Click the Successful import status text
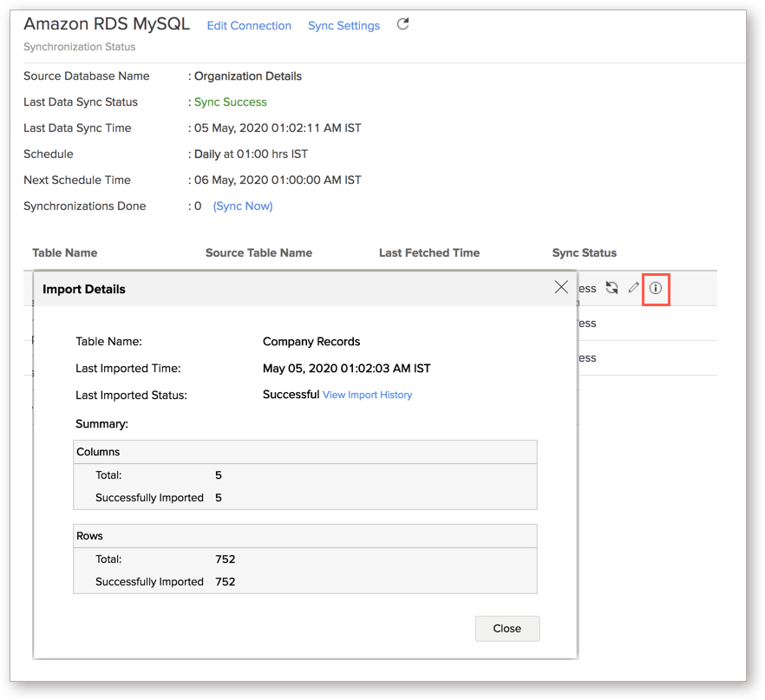 pyautogui.click(x=291, y=394)
